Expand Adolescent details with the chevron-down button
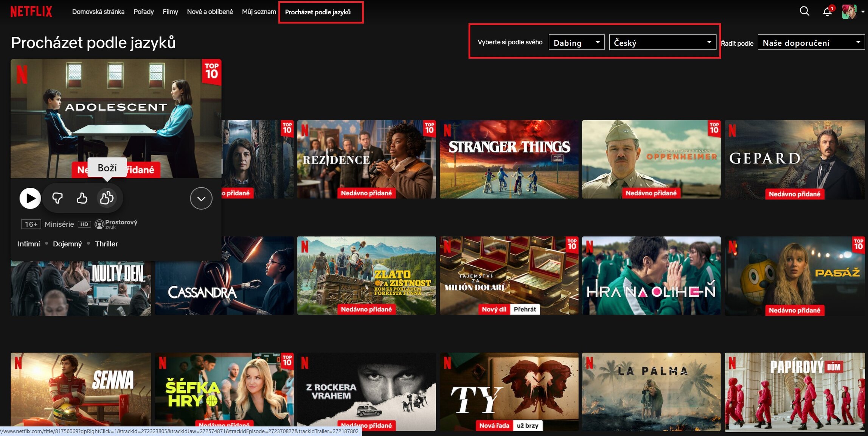Image resolution: width=868 pixels, height=436 pixels. [201, 198]
